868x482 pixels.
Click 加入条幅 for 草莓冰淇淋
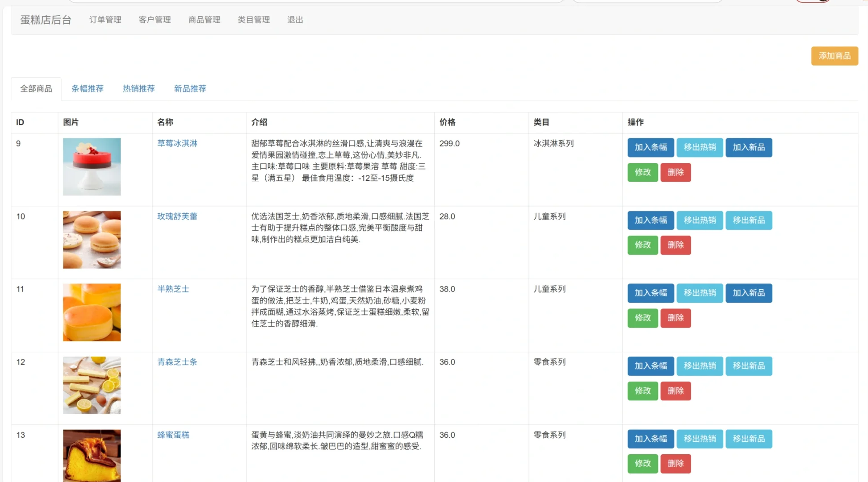coord(650,148)
